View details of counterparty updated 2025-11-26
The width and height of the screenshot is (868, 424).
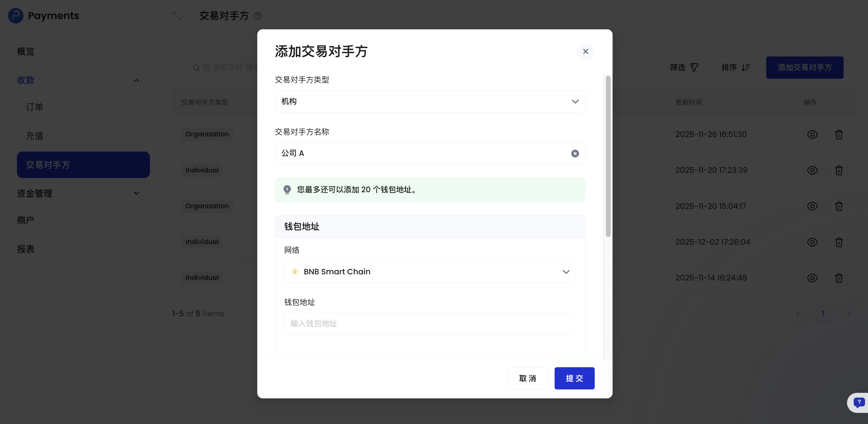812,134
